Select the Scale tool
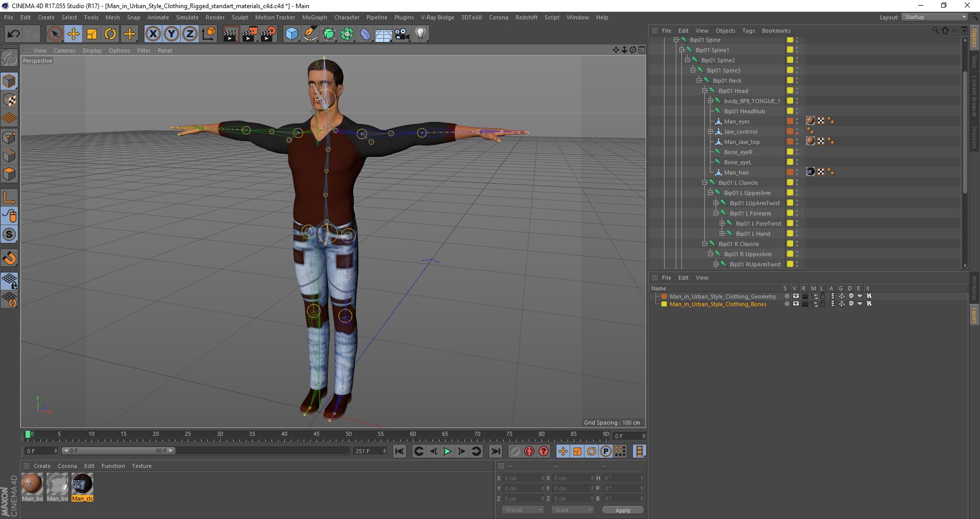Screen dimensions: 980x519 click(92, 34)
